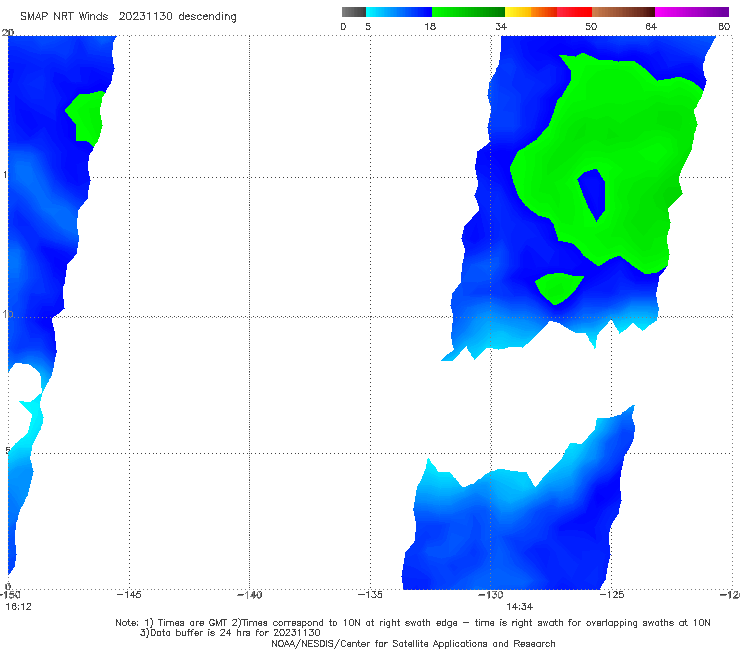Click the blue hole inside large green wind area
The height and width of the screenshot is (650, 740).
pos(593,193)
